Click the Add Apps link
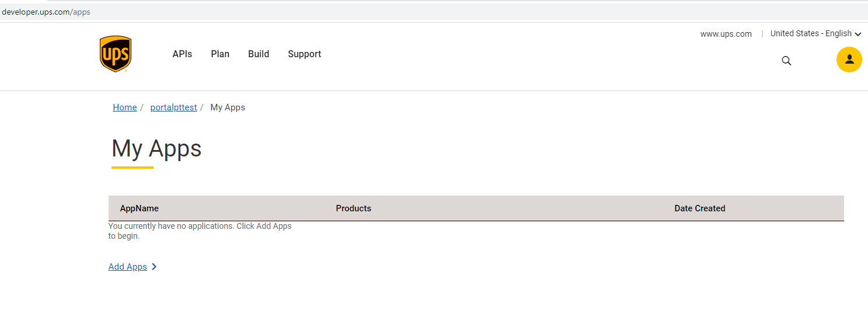This screenshot has width=868, height=317. coord(128,267)
